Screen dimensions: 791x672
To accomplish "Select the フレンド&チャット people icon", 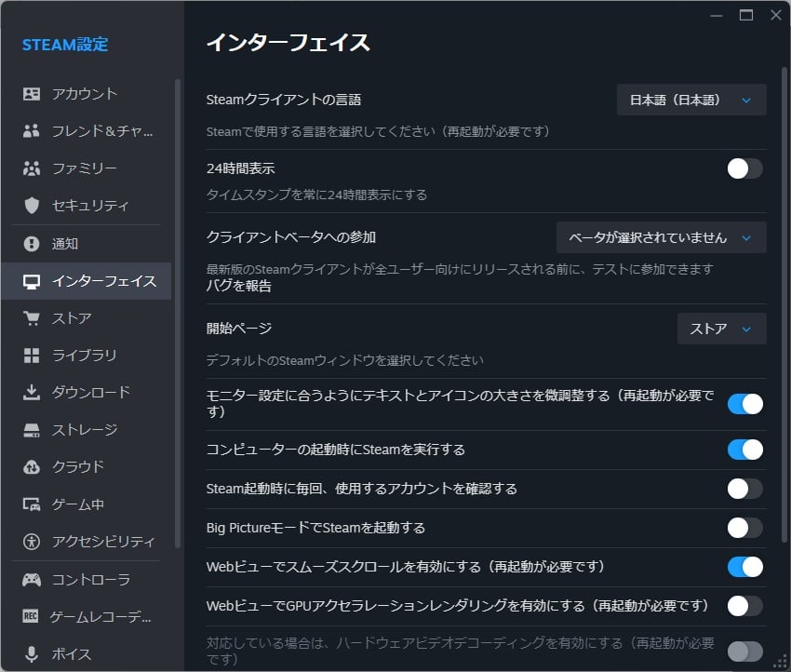I will tap(33, 131).
